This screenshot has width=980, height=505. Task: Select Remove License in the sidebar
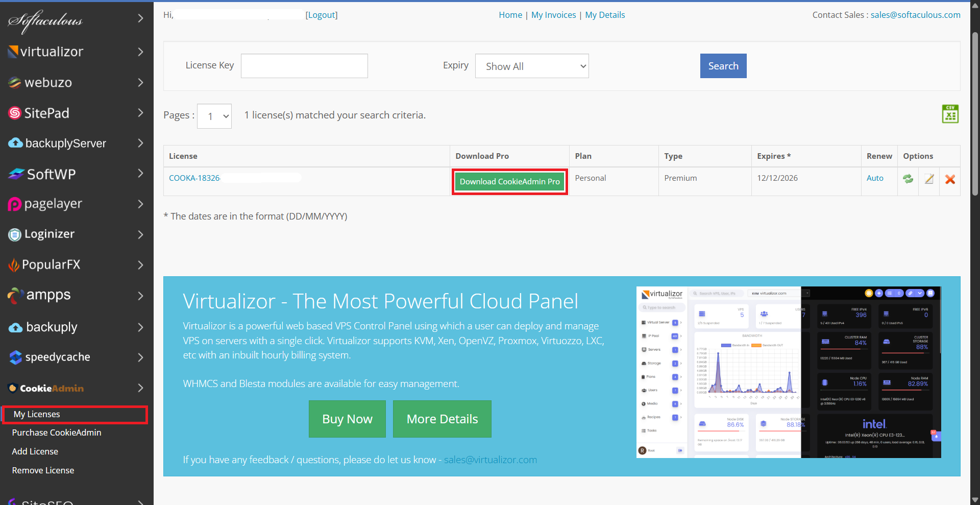pyautogui.click(x=43, y=470)
